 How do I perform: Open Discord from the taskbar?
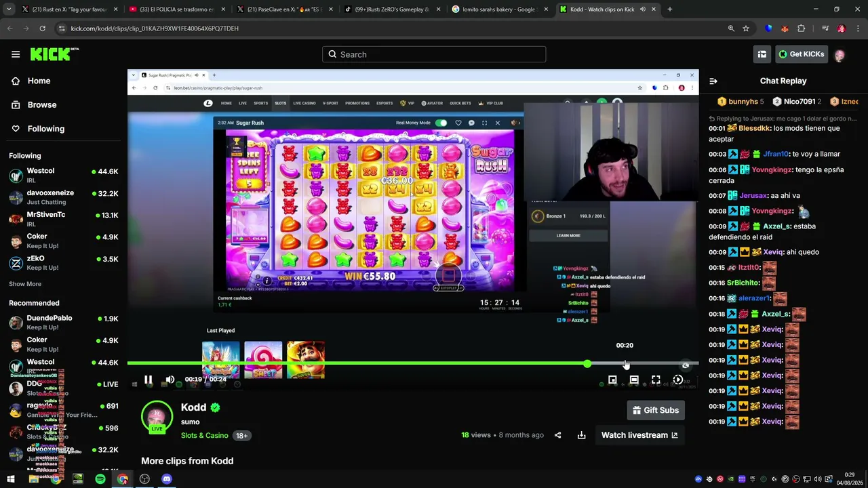coord(167,479)
